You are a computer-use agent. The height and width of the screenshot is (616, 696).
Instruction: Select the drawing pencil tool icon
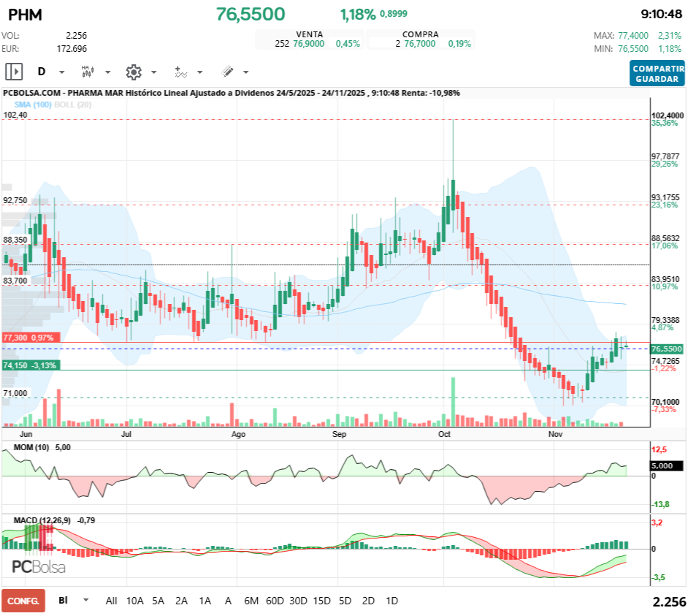point(227,72)
